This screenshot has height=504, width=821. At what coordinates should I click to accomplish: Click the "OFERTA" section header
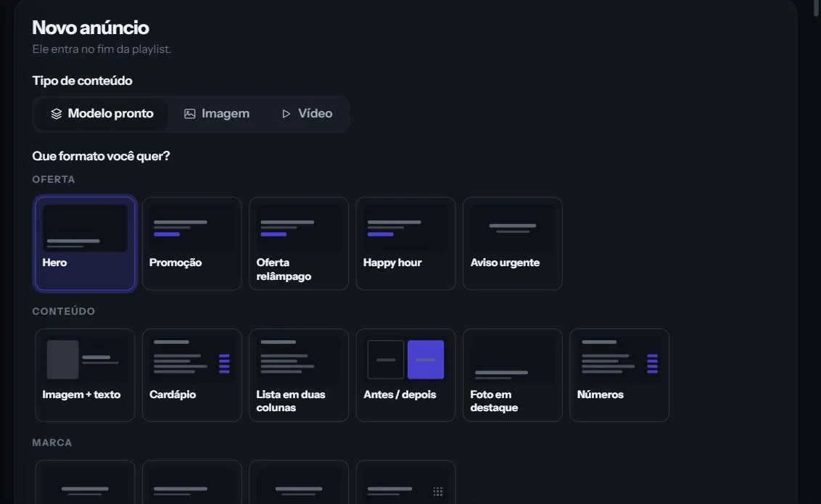pos(54,180)
